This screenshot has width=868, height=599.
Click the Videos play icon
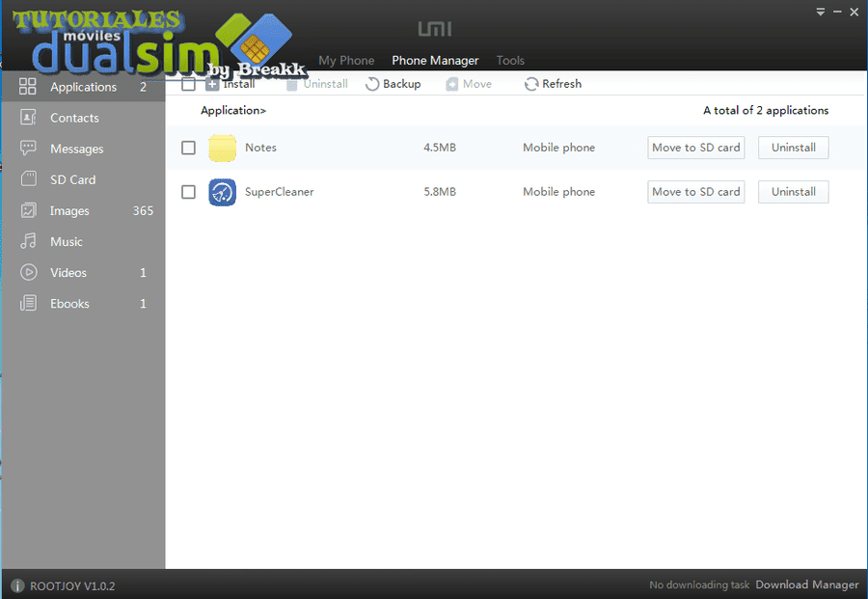(x=28, y=272)
